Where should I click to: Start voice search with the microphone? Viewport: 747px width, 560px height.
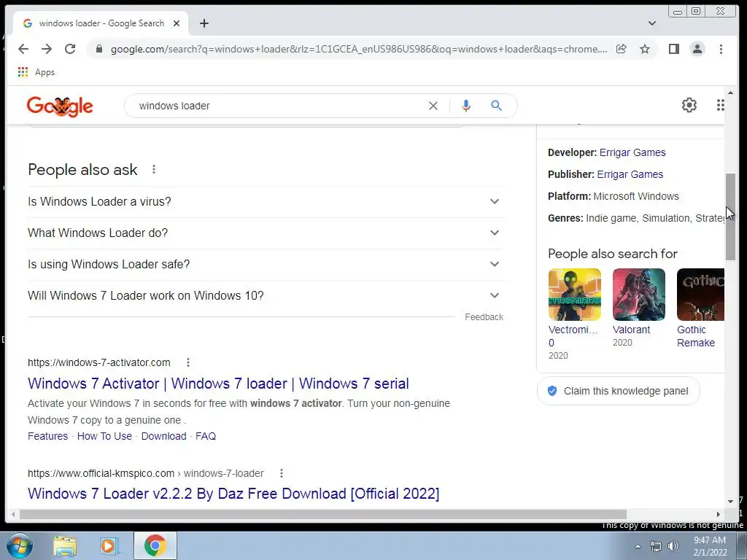(466, 106)
